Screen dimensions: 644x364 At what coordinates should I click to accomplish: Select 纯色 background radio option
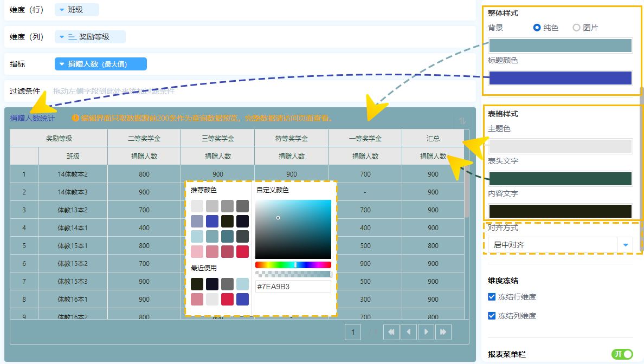(x=537, y=28)
